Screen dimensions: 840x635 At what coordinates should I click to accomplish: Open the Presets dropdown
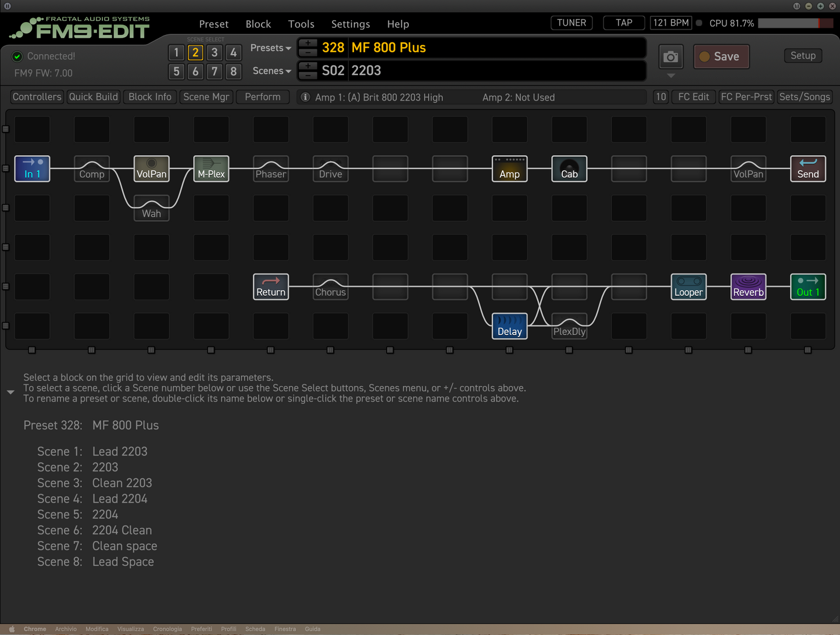[x=270, y=48]
